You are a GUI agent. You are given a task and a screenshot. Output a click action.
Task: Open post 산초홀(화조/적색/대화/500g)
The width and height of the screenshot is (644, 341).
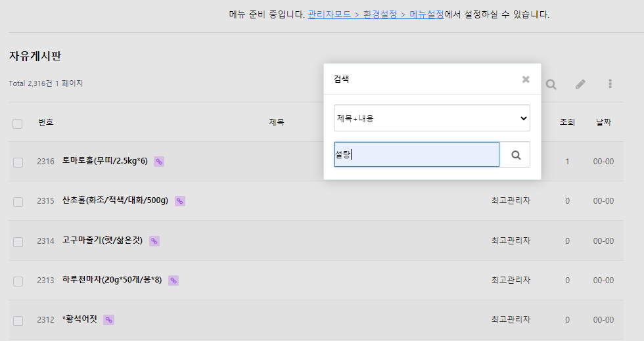click(115, 200)
